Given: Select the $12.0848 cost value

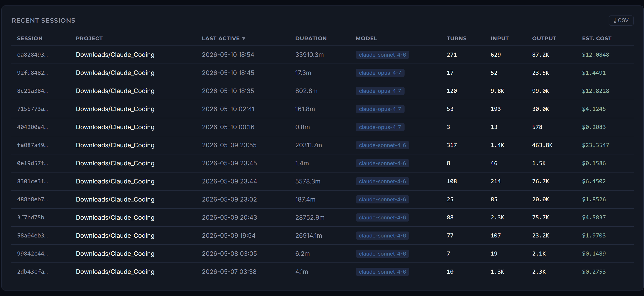Looking at the screenshot, I should (595, 54).
